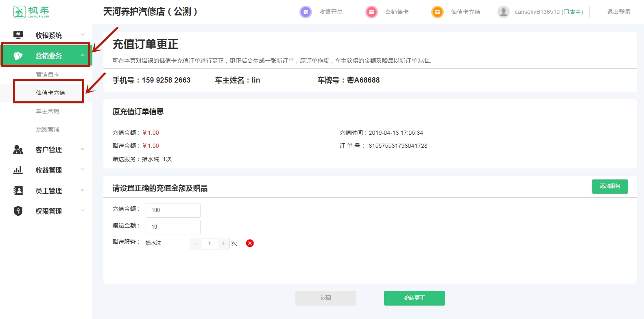Image resolution: width=644 pixels, height=319 pixels.
Task: Expand the 员工管理 menu
Action: click(48, 191)
